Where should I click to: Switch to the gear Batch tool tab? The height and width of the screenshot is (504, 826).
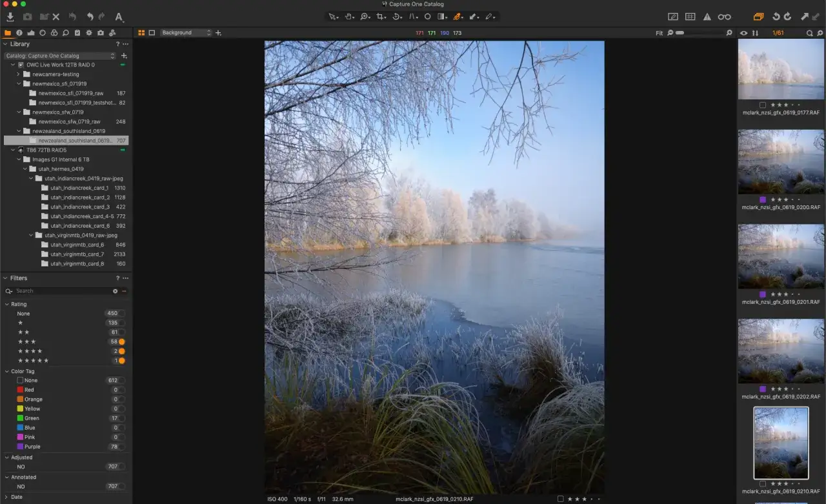[x=89, y=33]
